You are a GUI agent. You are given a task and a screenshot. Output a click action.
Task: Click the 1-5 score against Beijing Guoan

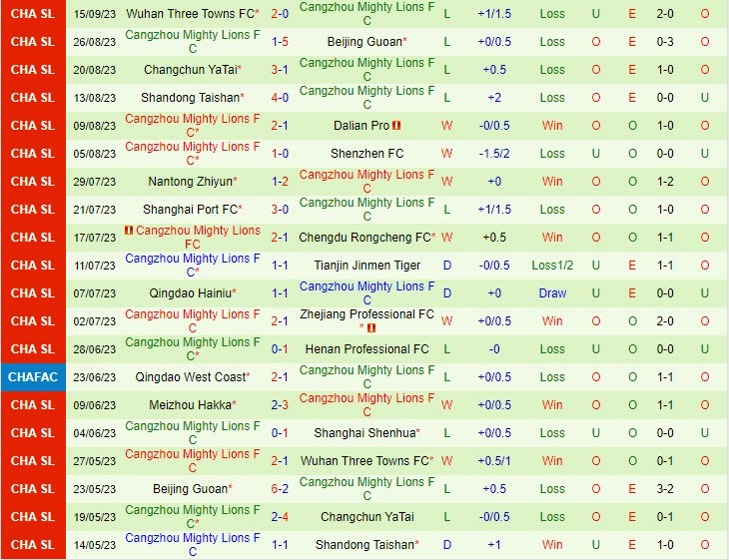tap(280, 42)
